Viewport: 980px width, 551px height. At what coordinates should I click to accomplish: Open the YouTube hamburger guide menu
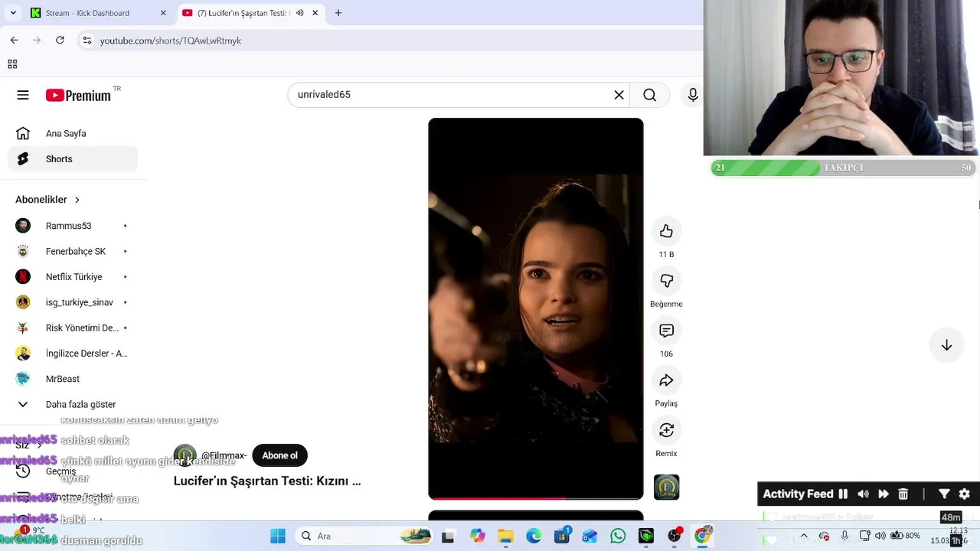[x=23, y=95]
